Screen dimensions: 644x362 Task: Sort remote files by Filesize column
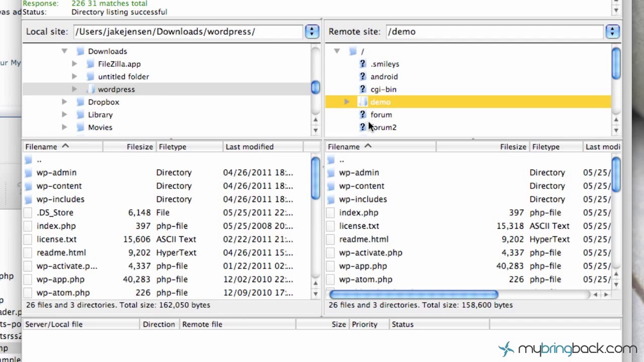click(482, 147)
